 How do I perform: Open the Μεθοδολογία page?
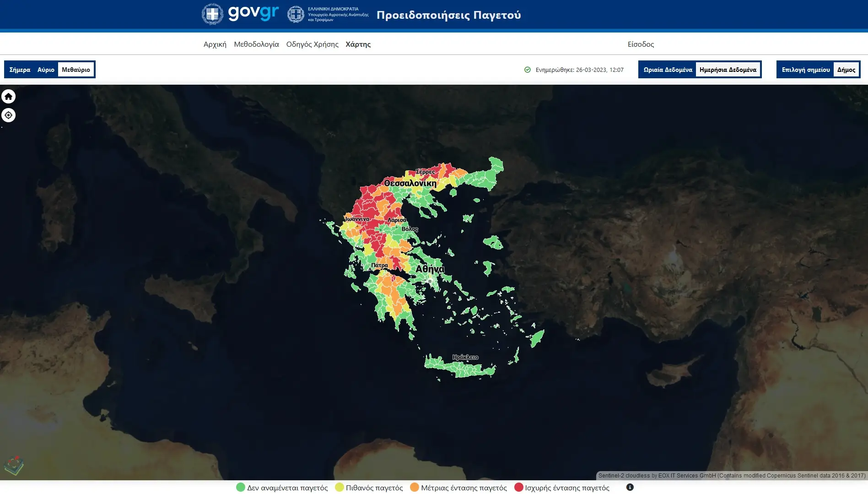[x=256, y=44]
